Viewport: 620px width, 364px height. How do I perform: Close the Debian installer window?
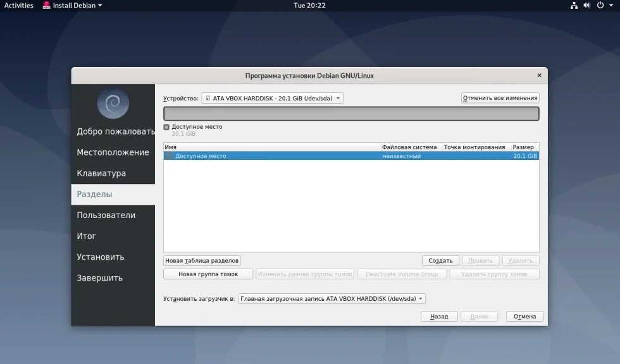point(539,75)
